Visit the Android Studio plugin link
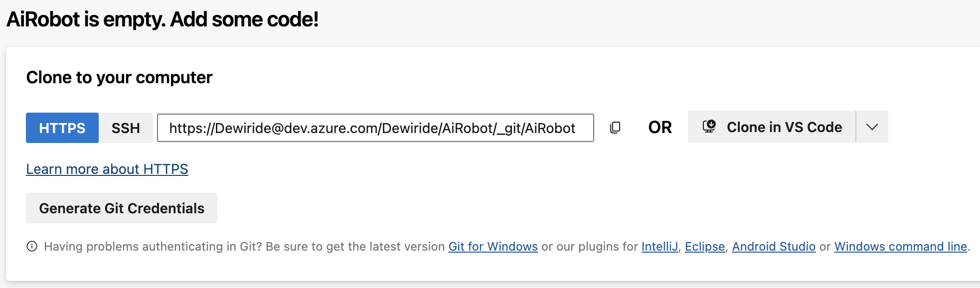Screen dimensions: 980x288 (774, 247)
